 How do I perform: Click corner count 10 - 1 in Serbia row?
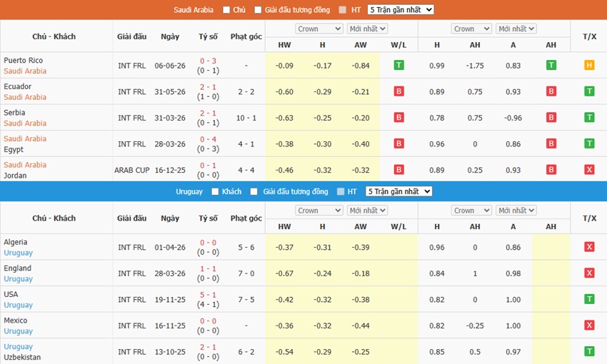click(x=246, y=118)
